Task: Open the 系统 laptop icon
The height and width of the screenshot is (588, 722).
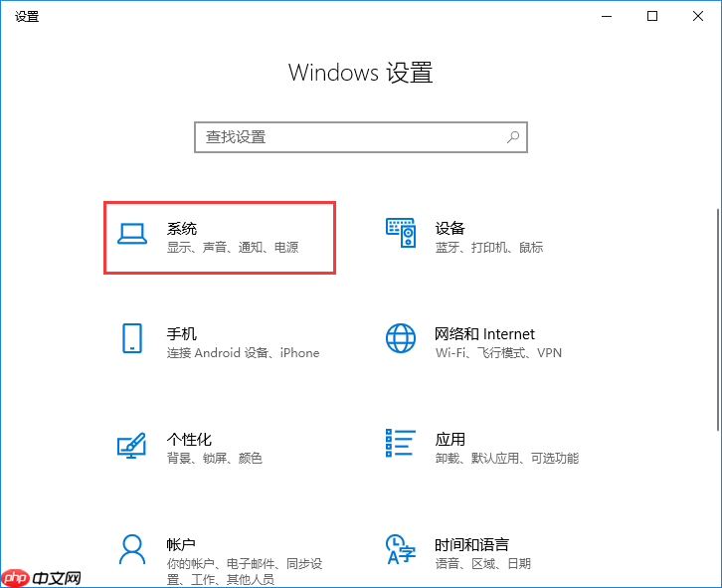Action: (x=132, y=234)
